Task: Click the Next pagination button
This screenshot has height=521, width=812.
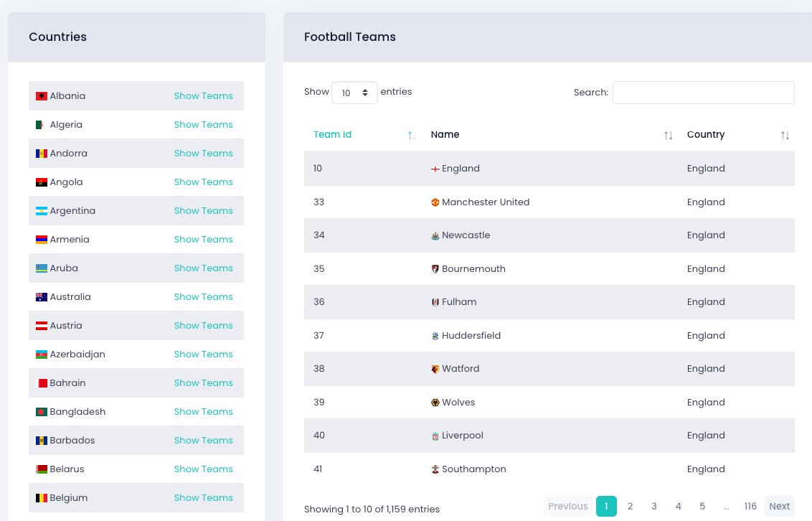Action: (x=779, y=507)
